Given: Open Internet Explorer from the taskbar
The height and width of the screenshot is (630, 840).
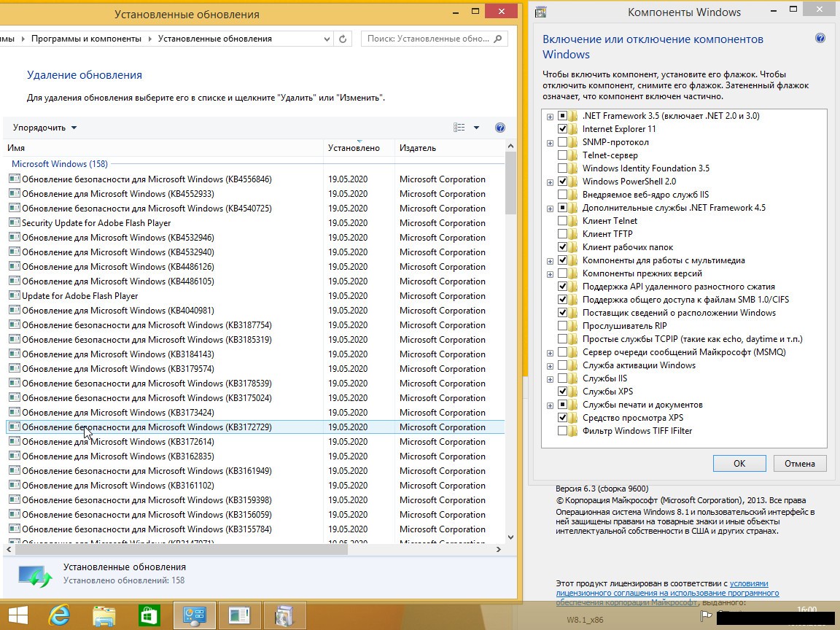Looking at the screenshot, I should (58, 616).
